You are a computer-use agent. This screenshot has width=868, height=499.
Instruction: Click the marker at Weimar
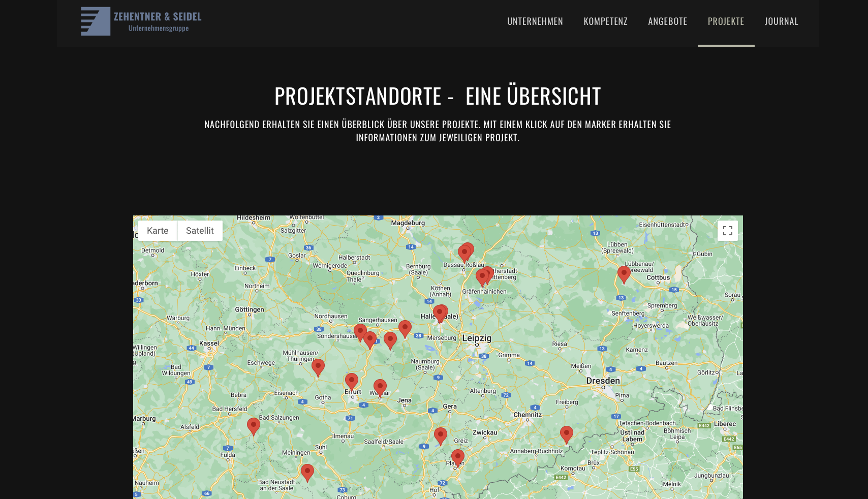point(380,387)
